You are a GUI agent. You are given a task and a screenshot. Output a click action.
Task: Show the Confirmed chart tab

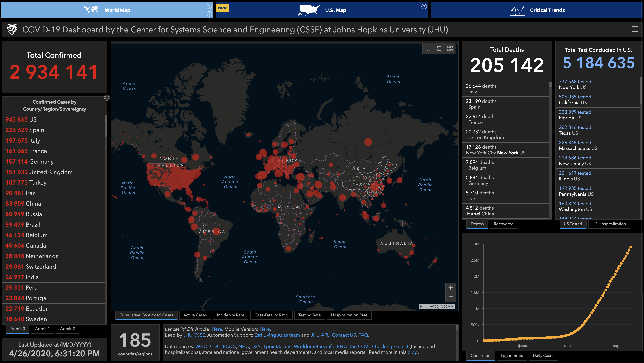481,356
